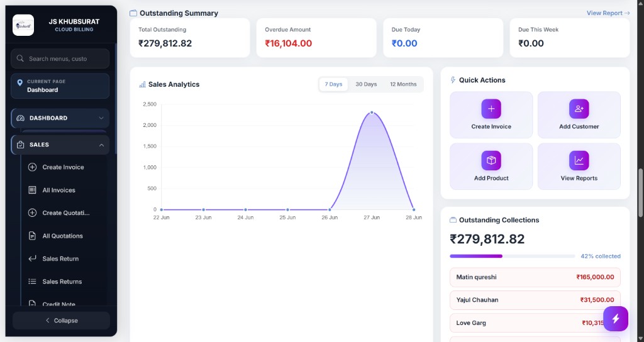The height and width of the screenshot is (342, 644).
Task: Click the purple plus icon for Create Invoice
Action: [491, 109]
